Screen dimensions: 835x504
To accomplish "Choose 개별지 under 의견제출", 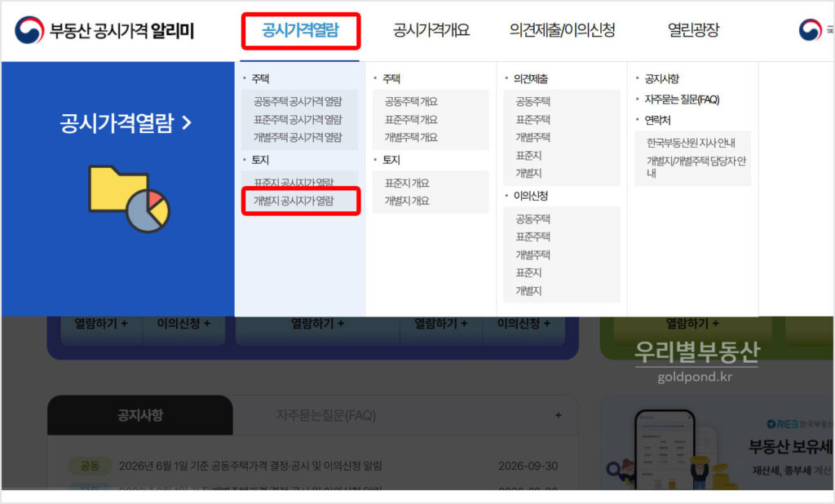I will coord(528,173).
